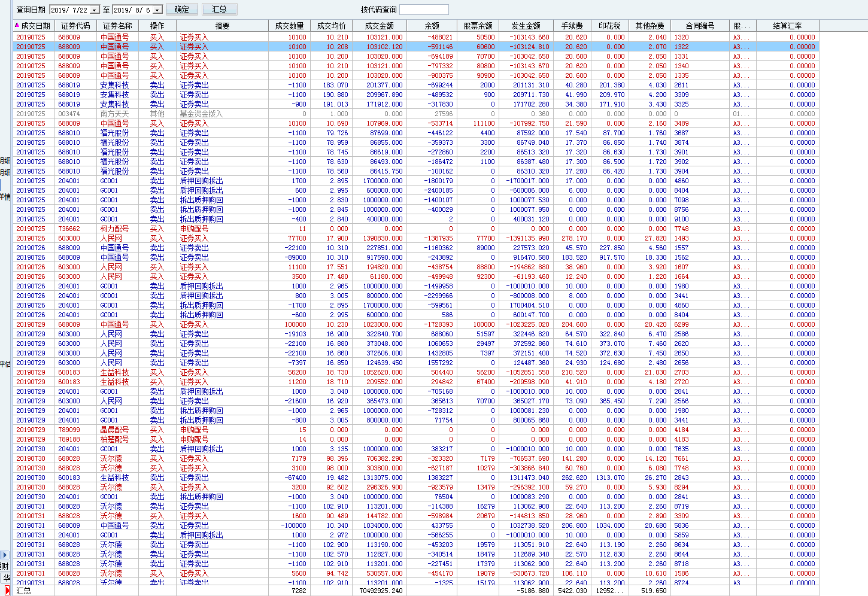Click the 摘要 column header

(x=222, y=26)
